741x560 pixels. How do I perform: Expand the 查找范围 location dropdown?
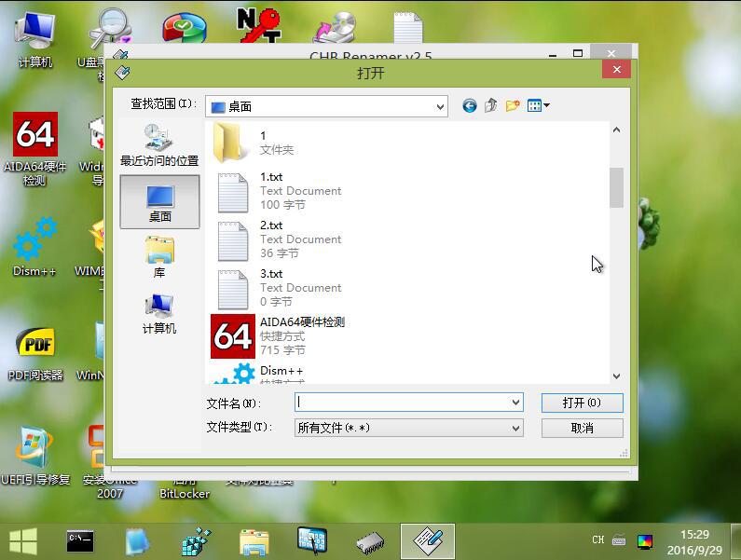pos(440,107)
